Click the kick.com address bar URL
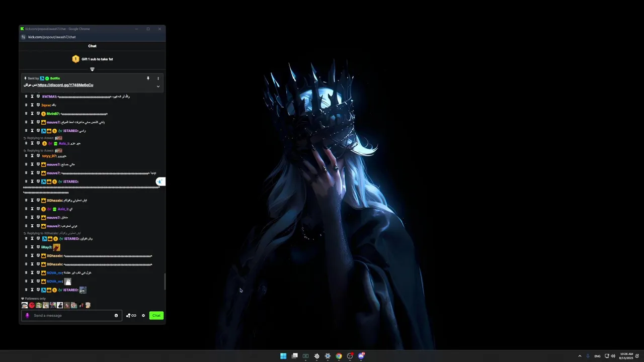The width and height of the screenshot is (644, 362). point(52,37)
